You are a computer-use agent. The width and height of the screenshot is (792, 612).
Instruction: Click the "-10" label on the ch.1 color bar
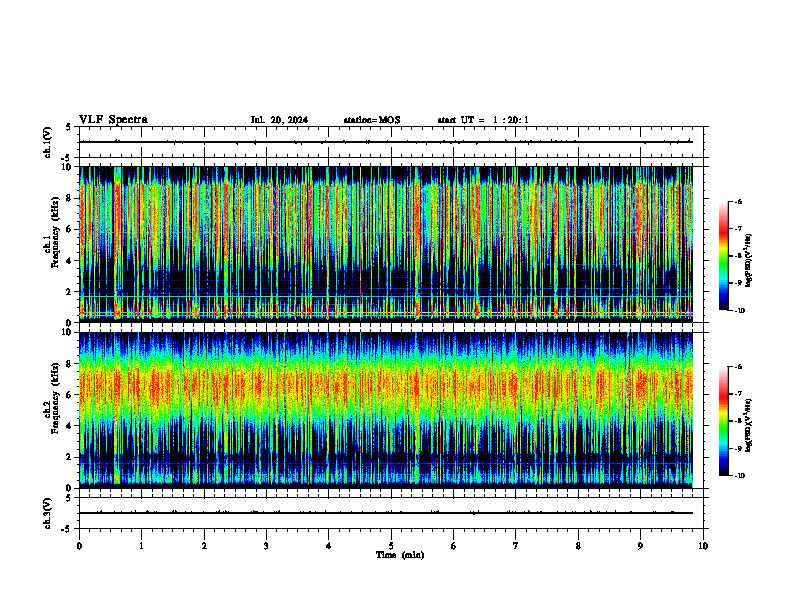pyautogui.click(x=739, y=311)
